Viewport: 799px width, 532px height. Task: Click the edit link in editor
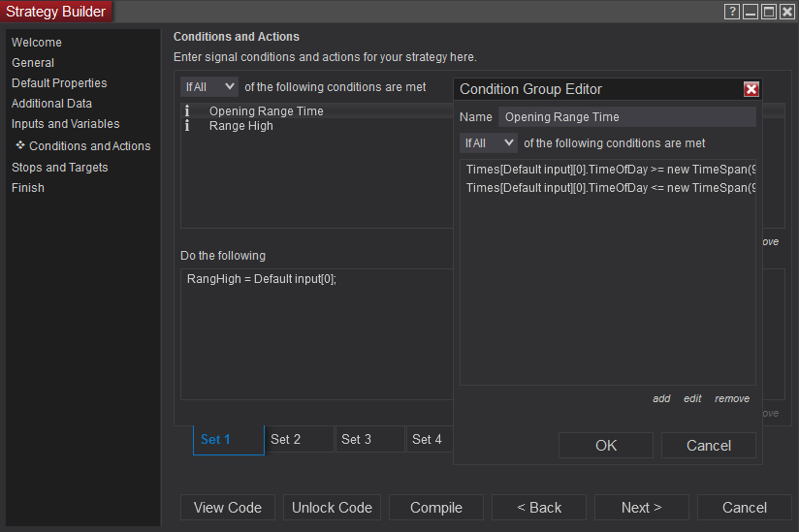692,398
